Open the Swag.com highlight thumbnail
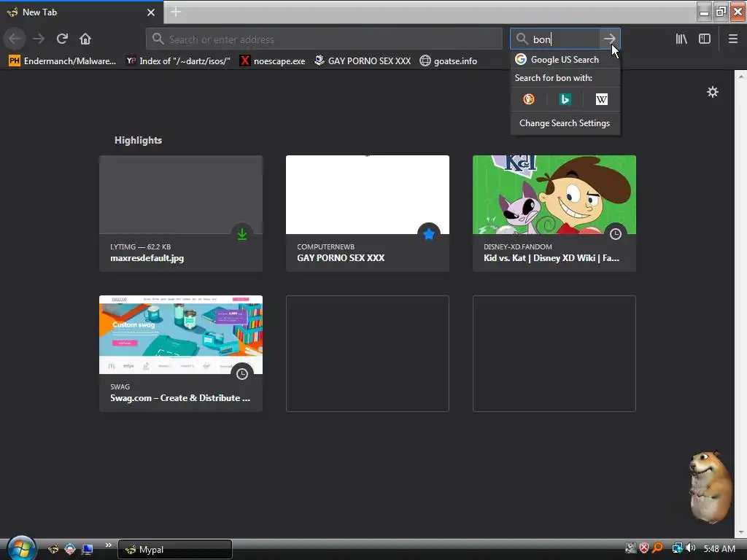 (x=181, y=334)
